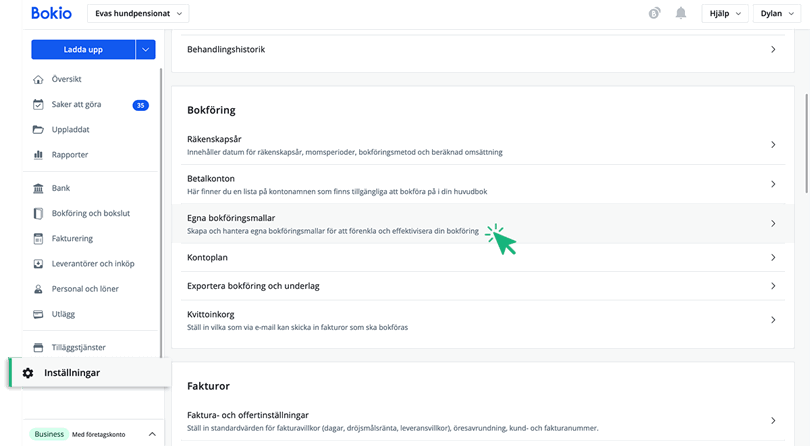Click the Leverantörer och inköp icon
Image resolution: width=810 pixels, height=446 pixels.
[x=38, y=264]
